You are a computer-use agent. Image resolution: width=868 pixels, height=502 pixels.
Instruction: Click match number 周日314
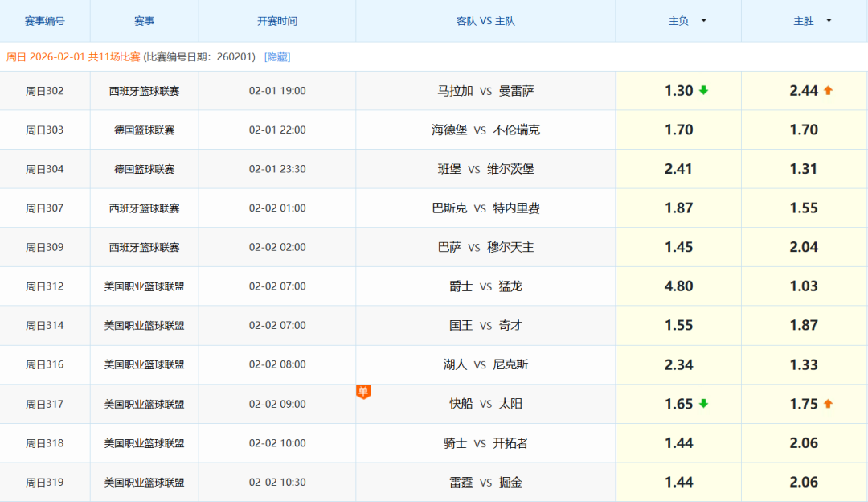tap(45, 326)
